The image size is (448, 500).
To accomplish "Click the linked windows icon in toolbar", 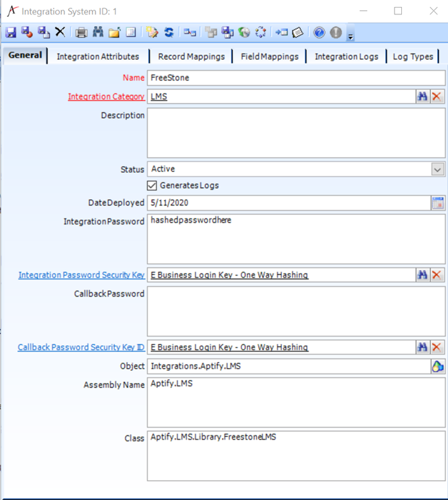I will (190, 32).
